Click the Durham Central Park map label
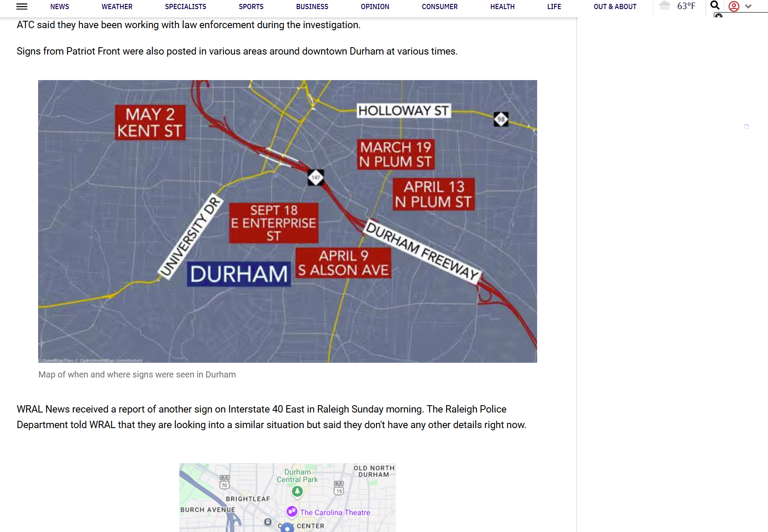768x532 pixels. click(x=297, y=476)
